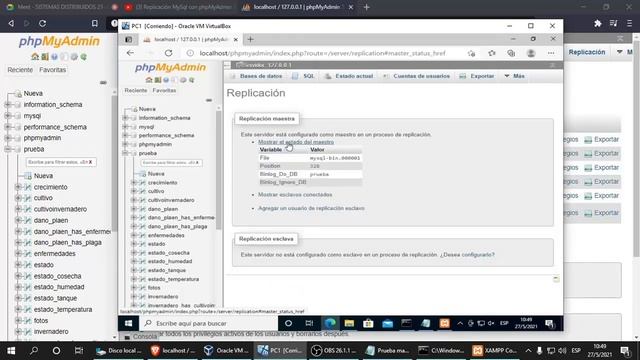Open extensions puzzle icon in host Brave toolbar

point(598,24)
